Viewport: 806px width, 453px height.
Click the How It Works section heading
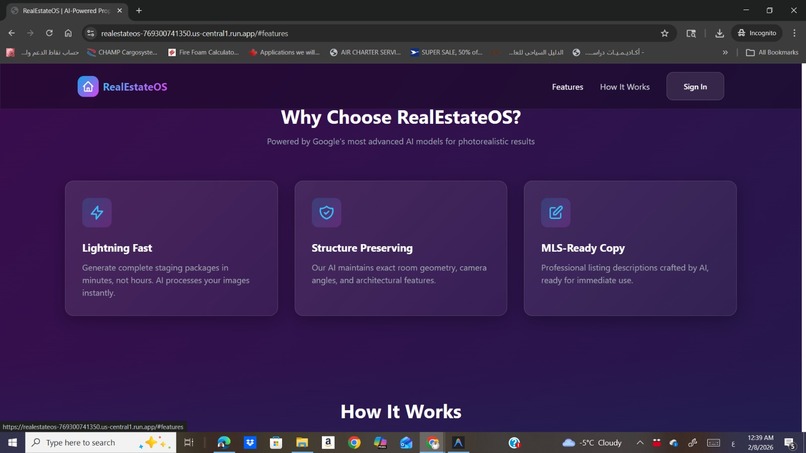(401, 411)
